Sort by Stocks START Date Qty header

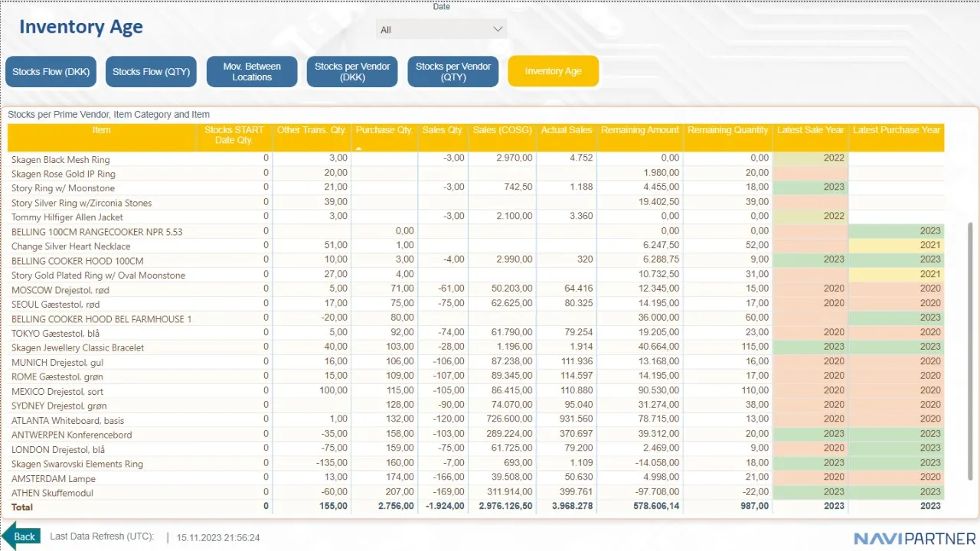[x=234, y=135]
